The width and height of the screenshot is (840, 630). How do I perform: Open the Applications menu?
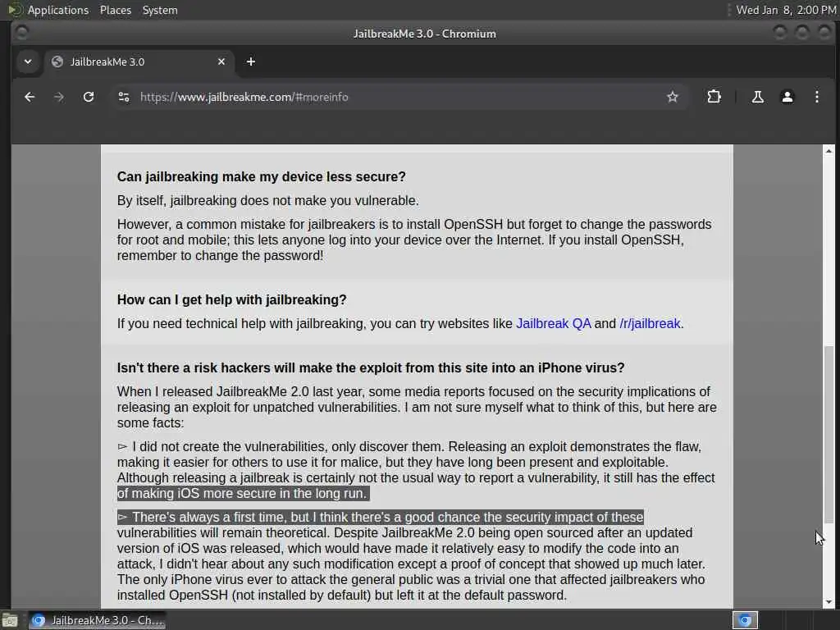(58, 10)
